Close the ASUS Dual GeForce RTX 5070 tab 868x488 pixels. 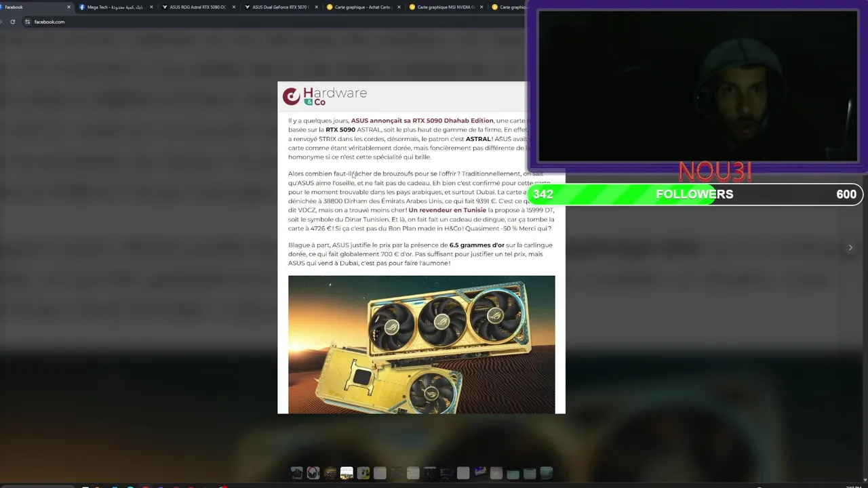pyautogui.click(x=317, y=7)
